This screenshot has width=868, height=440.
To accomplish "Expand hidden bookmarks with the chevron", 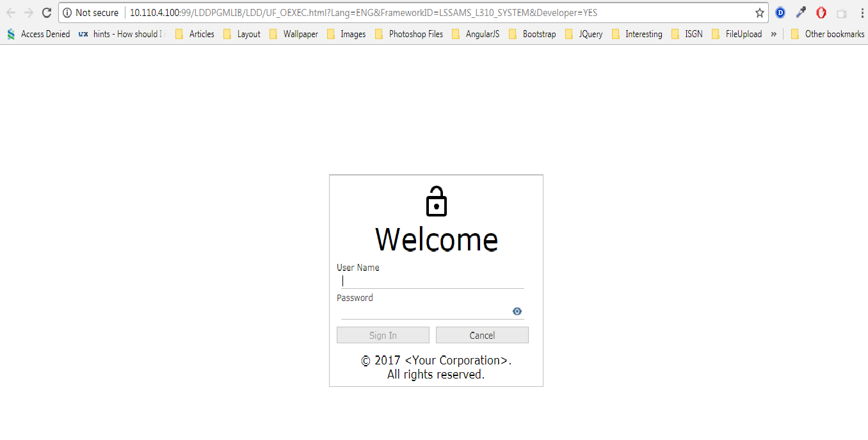I will pos(774,34).
